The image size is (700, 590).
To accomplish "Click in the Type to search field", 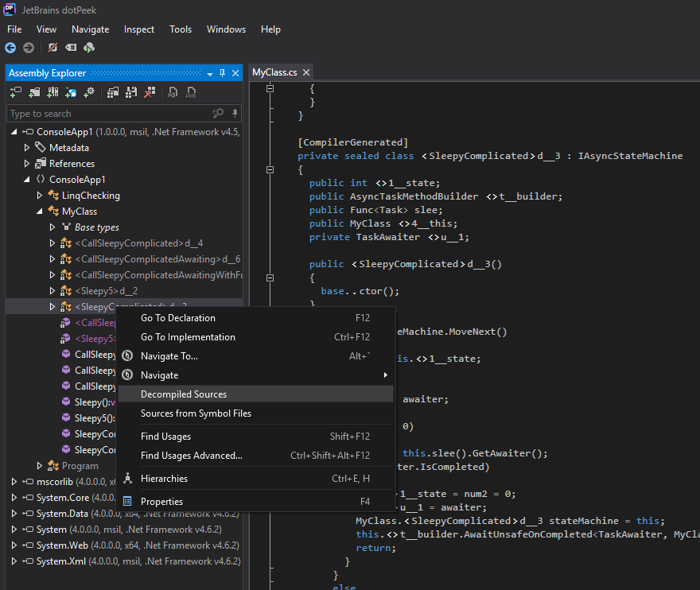I will [80, 113].
